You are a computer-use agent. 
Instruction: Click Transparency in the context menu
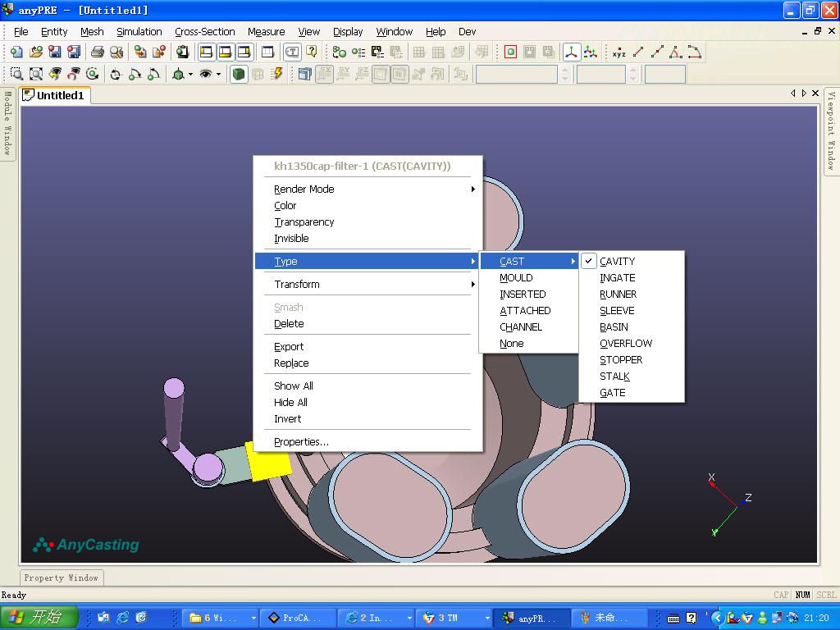coord(367,221)
